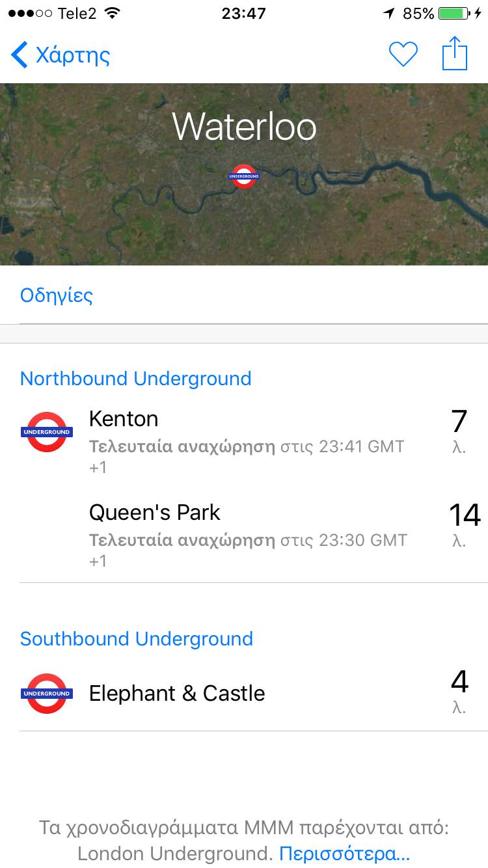Open Οδηγίες directions link
Screen dimensions: 488x868
[x=57, y=295]
